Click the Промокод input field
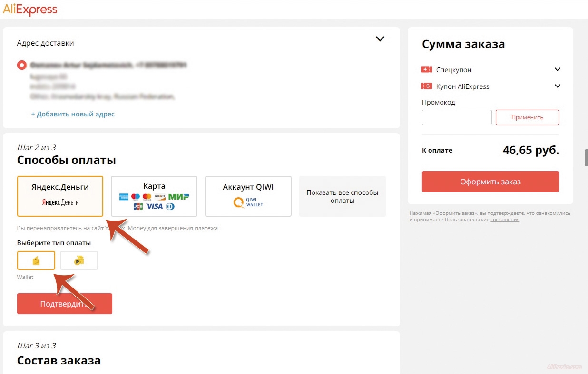Screen dimensions: 588x374 pyautogui.click(x=457, y=117)
